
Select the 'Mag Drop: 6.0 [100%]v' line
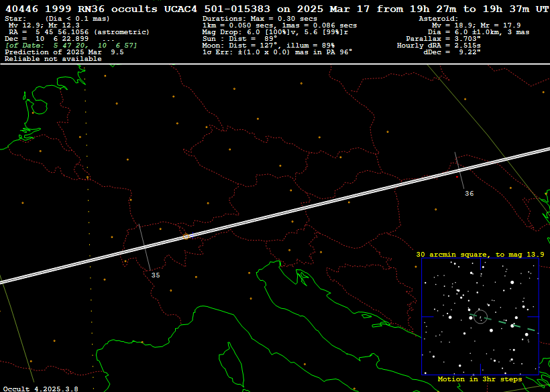point(277,32)
